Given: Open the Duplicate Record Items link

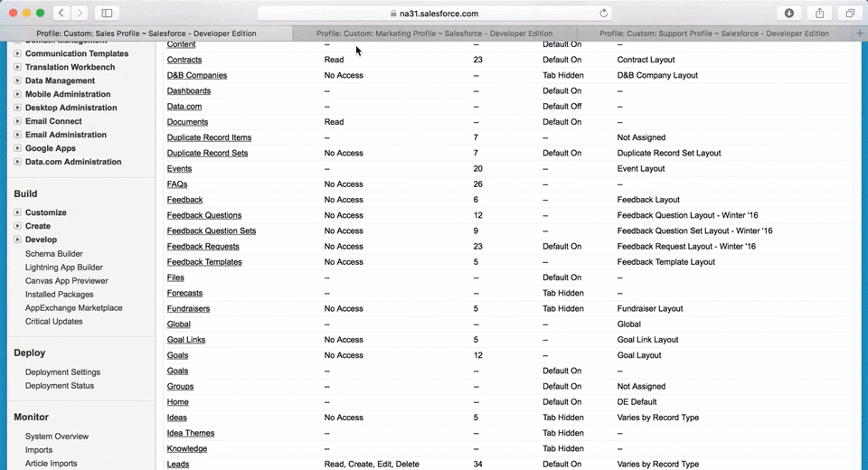Looking at the screenshot, I should [209, 137].
